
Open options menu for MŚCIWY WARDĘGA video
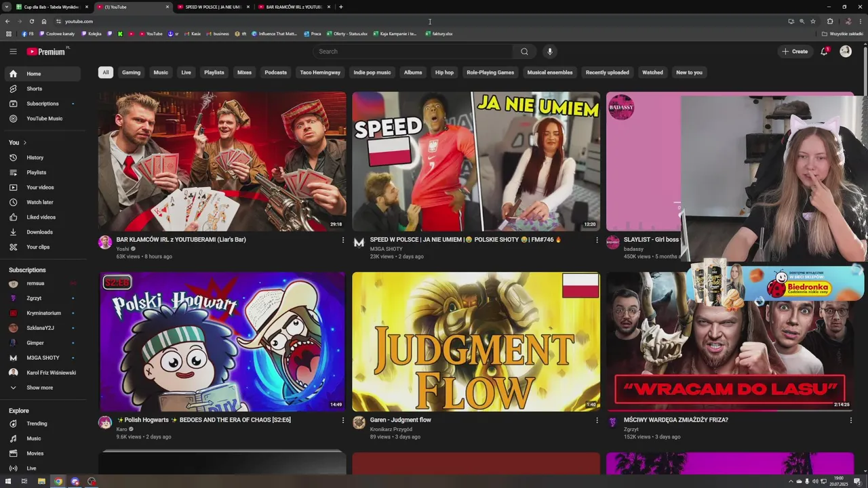click(x=850, y=420)
